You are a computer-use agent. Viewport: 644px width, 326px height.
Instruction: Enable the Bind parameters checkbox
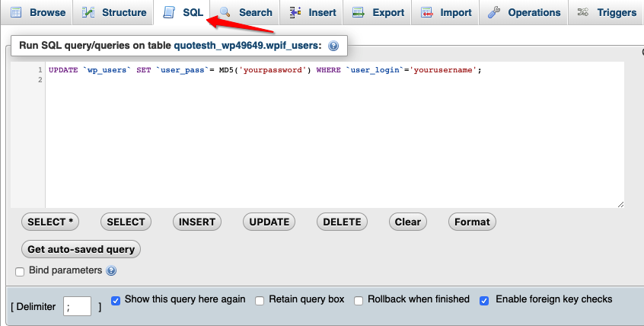(20, 272)
